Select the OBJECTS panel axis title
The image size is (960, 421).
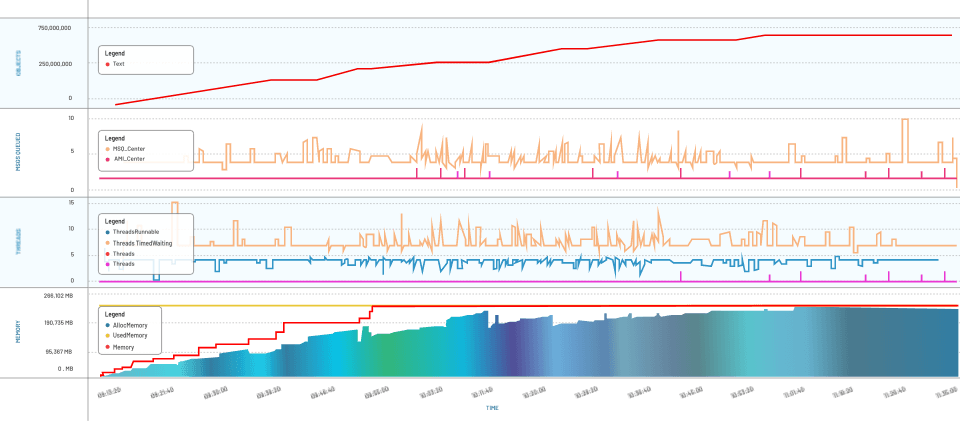[18, 64]
